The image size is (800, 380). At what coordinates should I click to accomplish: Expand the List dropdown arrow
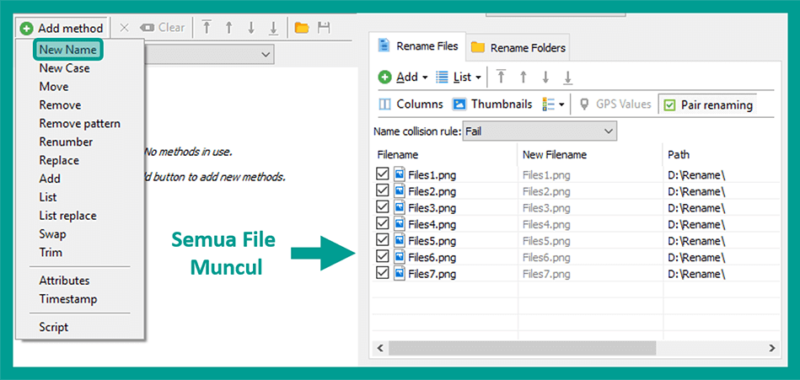(479, 78)
